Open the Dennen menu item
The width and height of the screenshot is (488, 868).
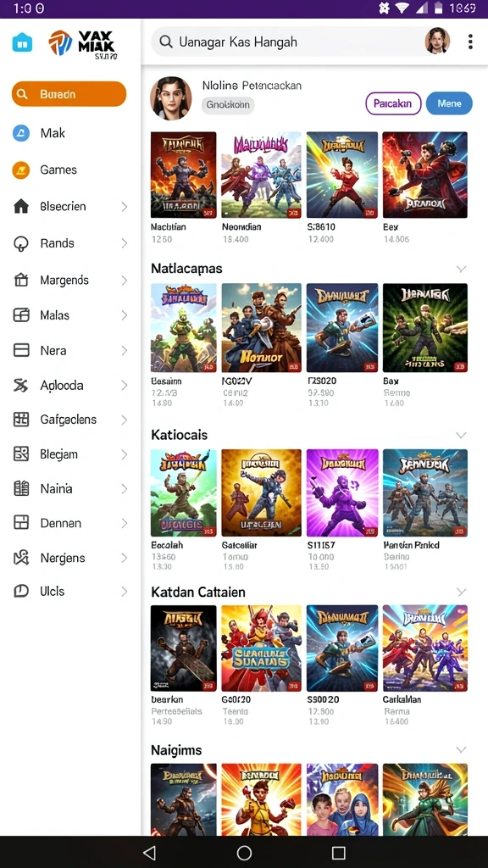point(71,522)
